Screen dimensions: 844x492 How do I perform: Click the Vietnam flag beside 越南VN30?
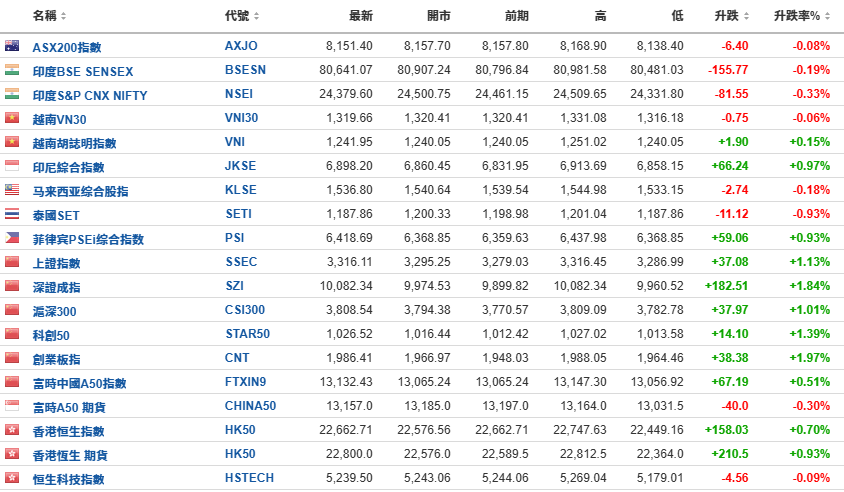[12, 118]
